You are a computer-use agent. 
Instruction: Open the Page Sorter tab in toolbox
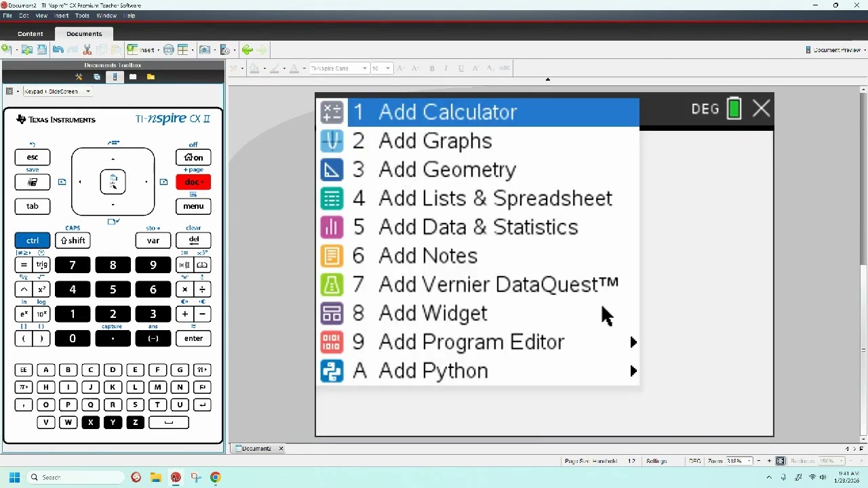click(x=97, y=77)
